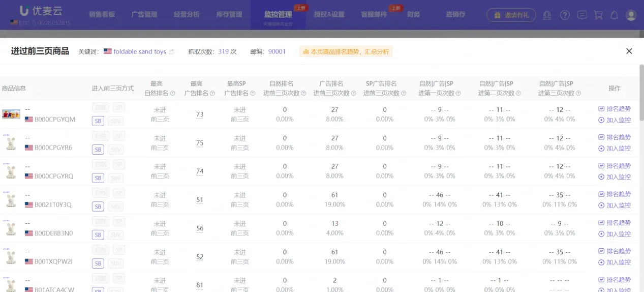This screenshot has height=292, width=644.
Task: Open 广告管理 in the top navigation
Action: (x=144, y=15)
